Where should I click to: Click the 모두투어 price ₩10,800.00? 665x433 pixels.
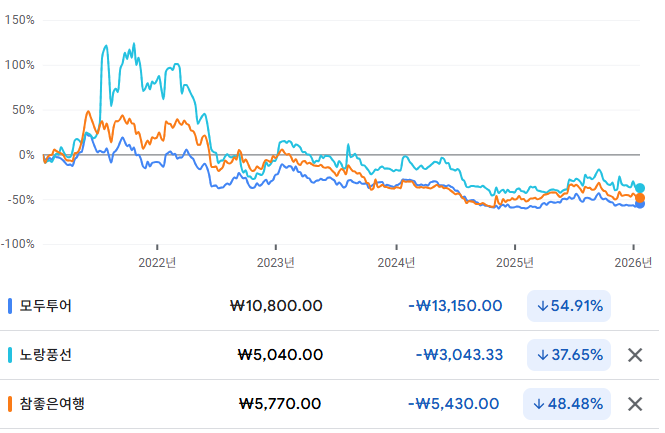[x=275, y=306]
